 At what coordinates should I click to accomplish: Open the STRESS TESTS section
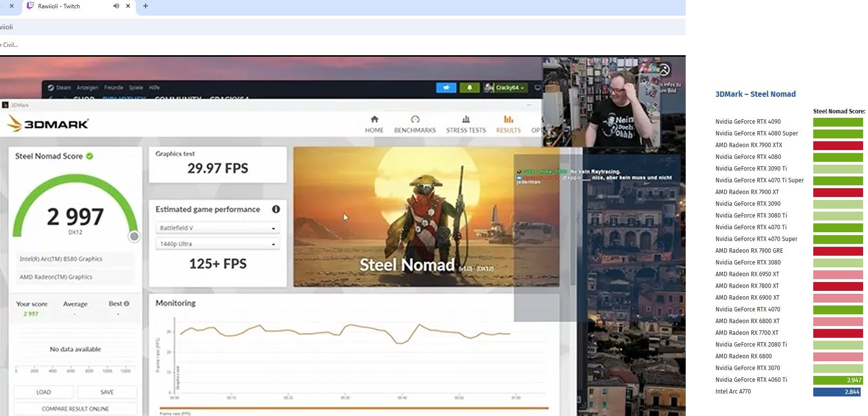pyautogui.click(x=466, y=124)
